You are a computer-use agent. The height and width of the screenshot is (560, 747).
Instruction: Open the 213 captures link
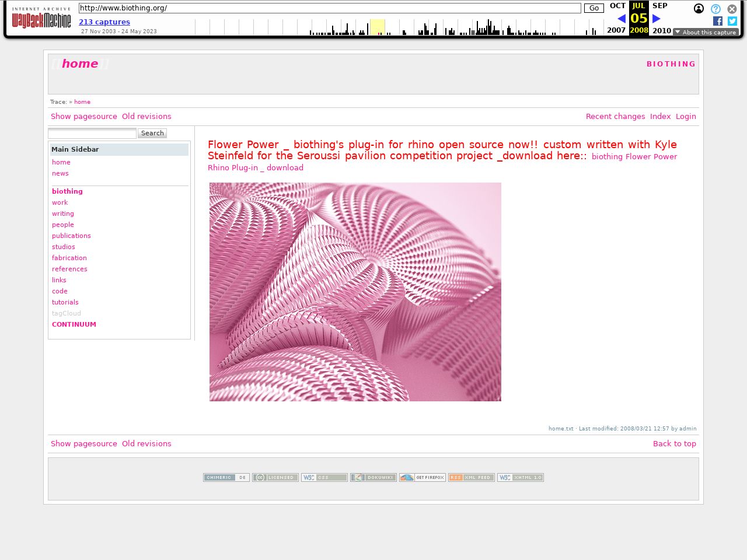(104, 22)
